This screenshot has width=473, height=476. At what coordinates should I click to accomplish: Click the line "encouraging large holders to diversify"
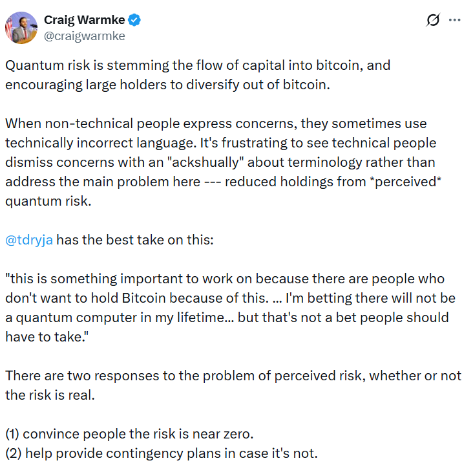click(x=167, y=85)
